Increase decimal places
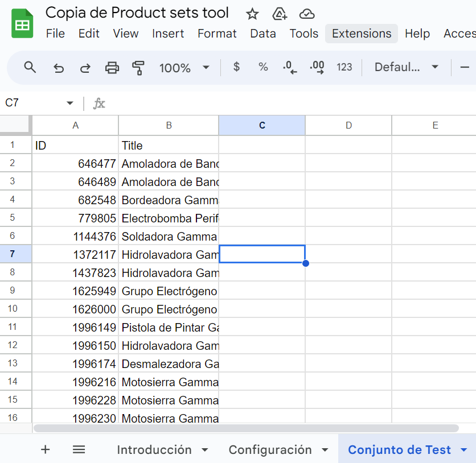The height and width of the screenshot is (463, 476). click(x=317, y=67)
